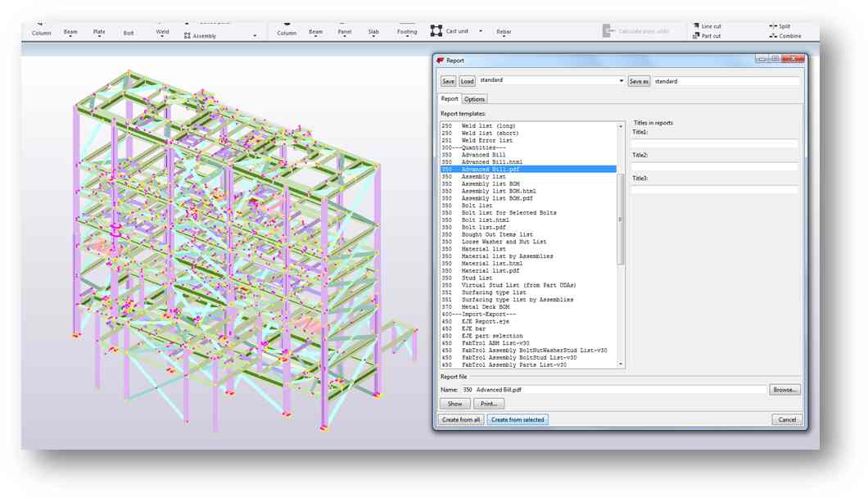Click into the Title1 text field
Viewport: 868px width, 498px height.
[x=714, y=143]
